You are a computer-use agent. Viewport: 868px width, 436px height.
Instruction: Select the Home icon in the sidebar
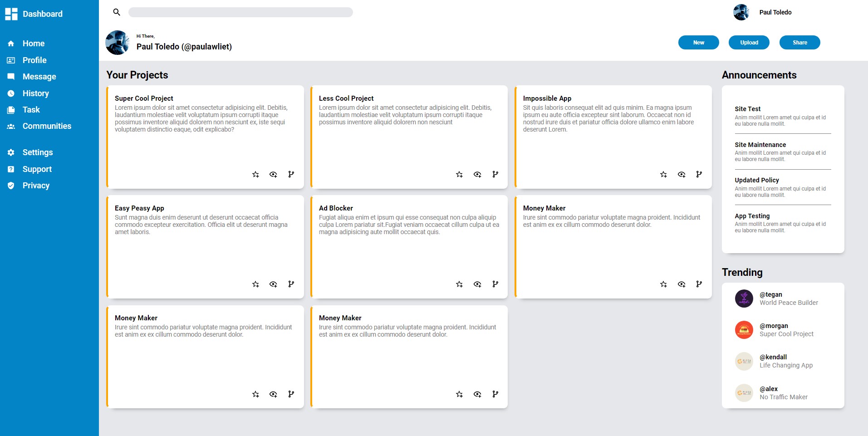click(x=11, y=43)
